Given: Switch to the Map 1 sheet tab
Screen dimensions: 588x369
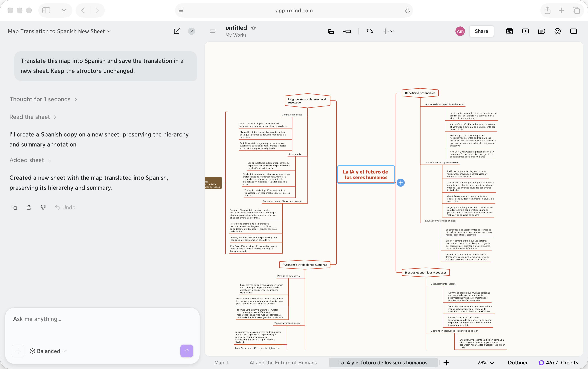Looking at the screenshot, I should pyautogui.click(x=221, y=363).
